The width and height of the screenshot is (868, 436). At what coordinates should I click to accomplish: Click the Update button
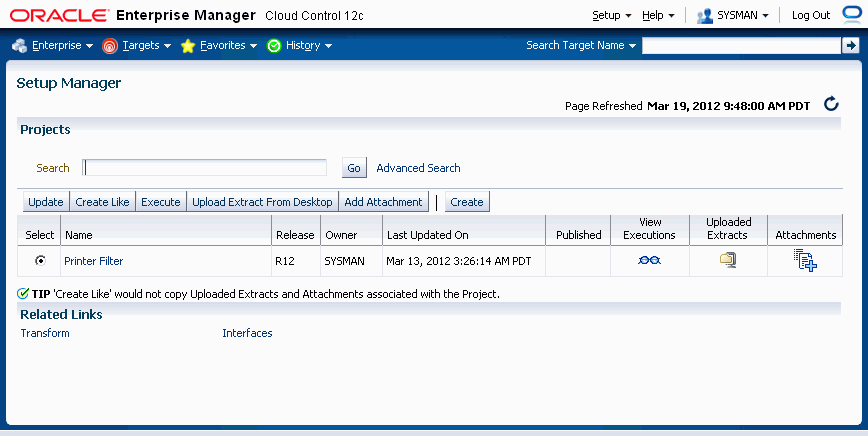pos(46,202)
